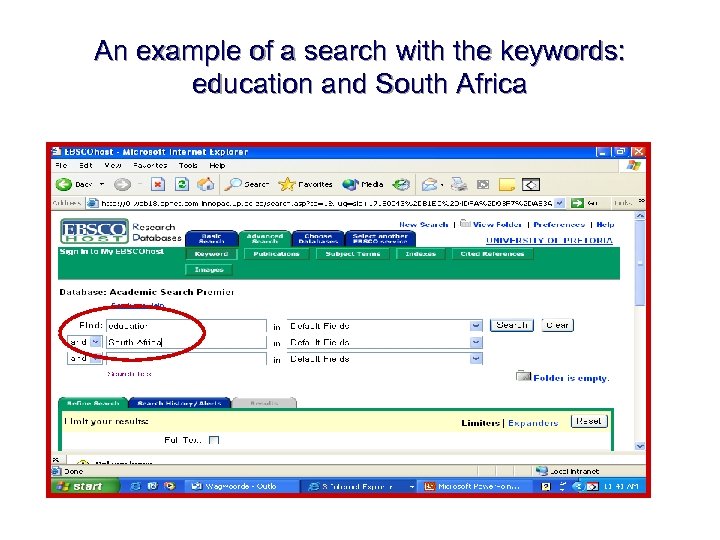Screen dimensions: 720x540
Task: Click the Subject Terms sub-tab
Action: click(353, 254)
